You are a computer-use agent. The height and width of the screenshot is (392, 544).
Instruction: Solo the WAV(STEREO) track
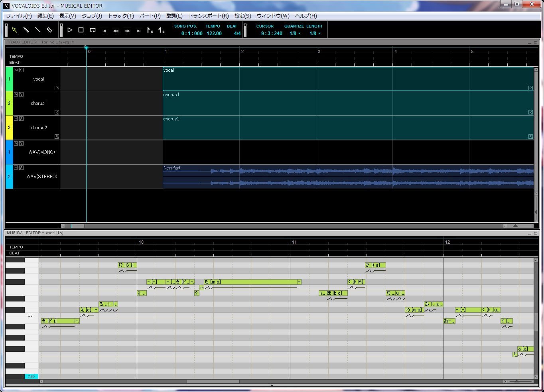point(21,167)
